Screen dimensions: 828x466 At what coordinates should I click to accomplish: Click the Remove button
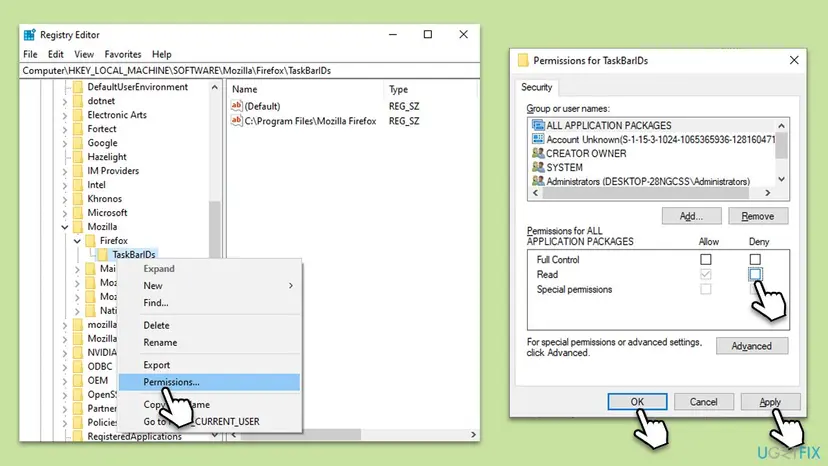(x=758, y=216)
